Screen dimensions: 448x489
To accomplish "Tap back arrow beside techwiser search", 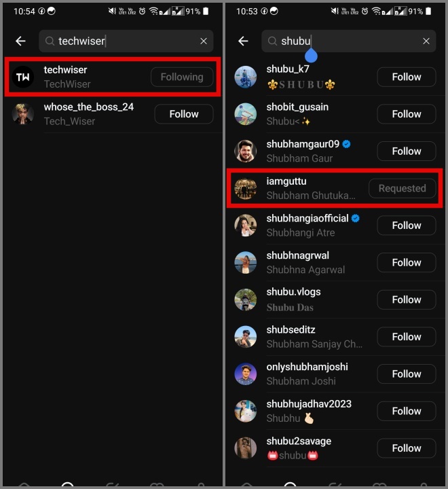I will click(x=20, y=41).
